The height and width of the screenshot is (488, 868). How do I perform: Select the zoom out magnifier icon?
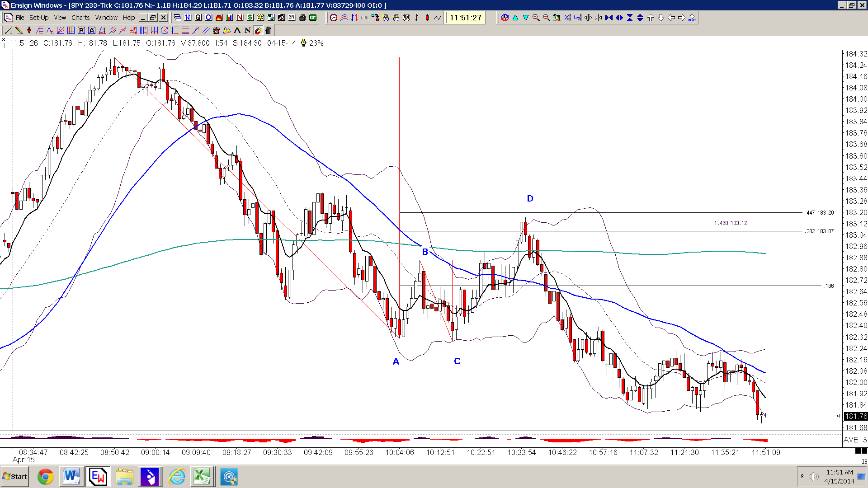(546, 18)
